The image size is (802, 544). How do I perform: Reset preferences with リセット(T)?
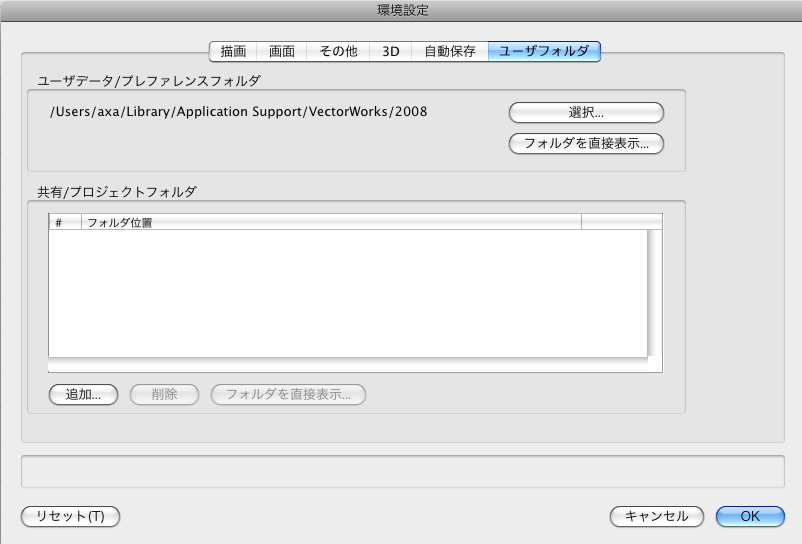pos(70,516)
